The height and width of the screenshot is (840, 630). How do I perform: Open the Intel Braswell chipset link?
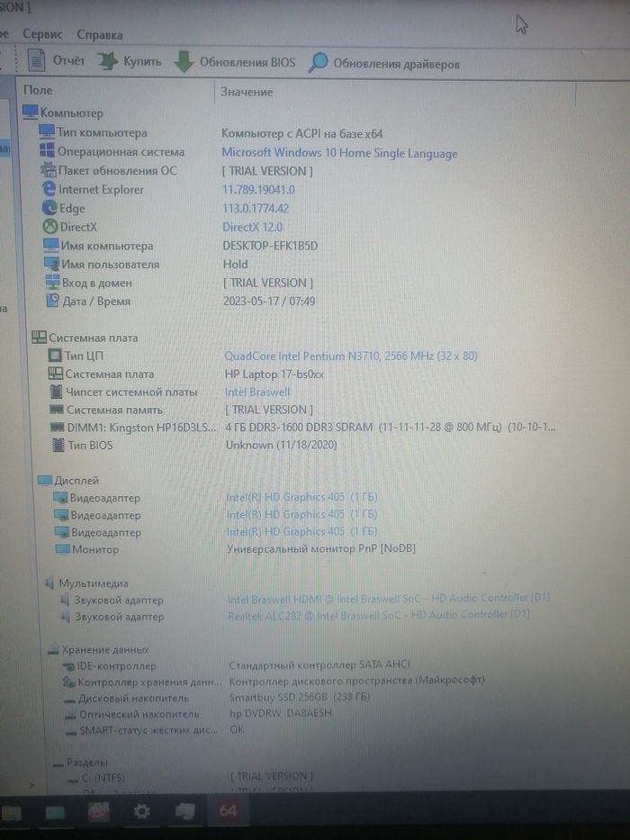[257, 392]
